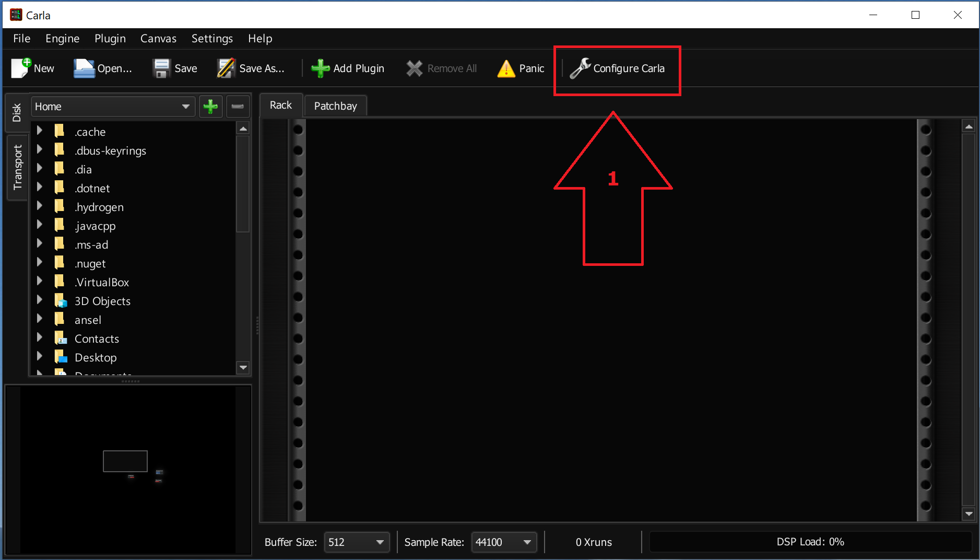Viewport: 980px width, 560px height.
Task: Click the Save As... pencil icon
Action: (226, 68)
